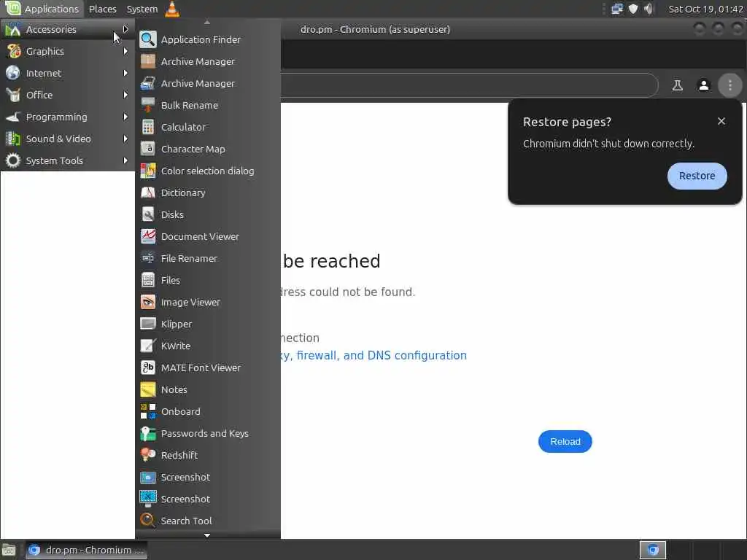Open Chromium three-dot menu
The height and width of the screenshot is (560, 747).
(x=729, y=85)
